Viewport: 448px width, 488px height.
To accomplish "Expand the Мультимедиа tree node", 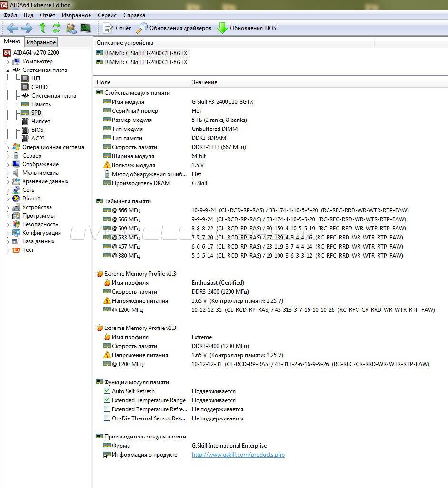I will (x=8, y=173).
